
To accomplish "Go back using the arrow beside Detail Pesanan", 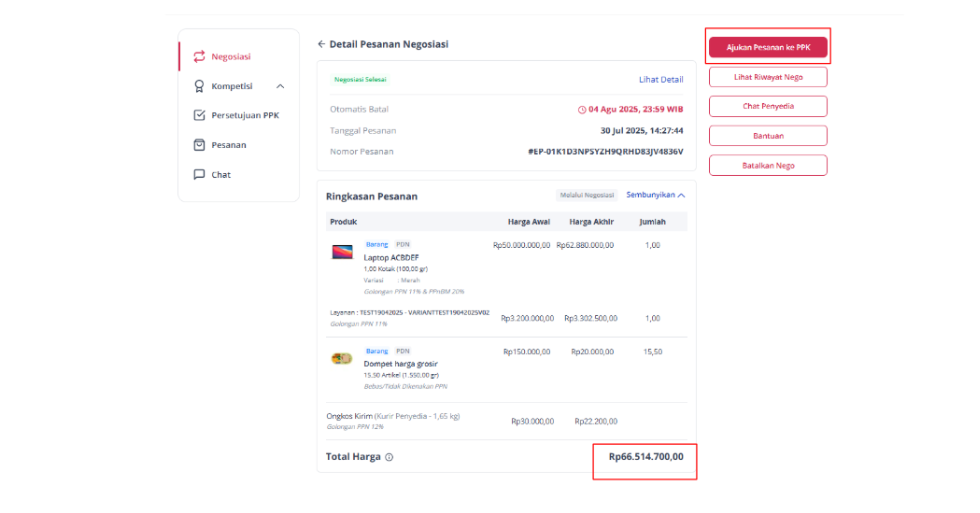I will 321,44.
